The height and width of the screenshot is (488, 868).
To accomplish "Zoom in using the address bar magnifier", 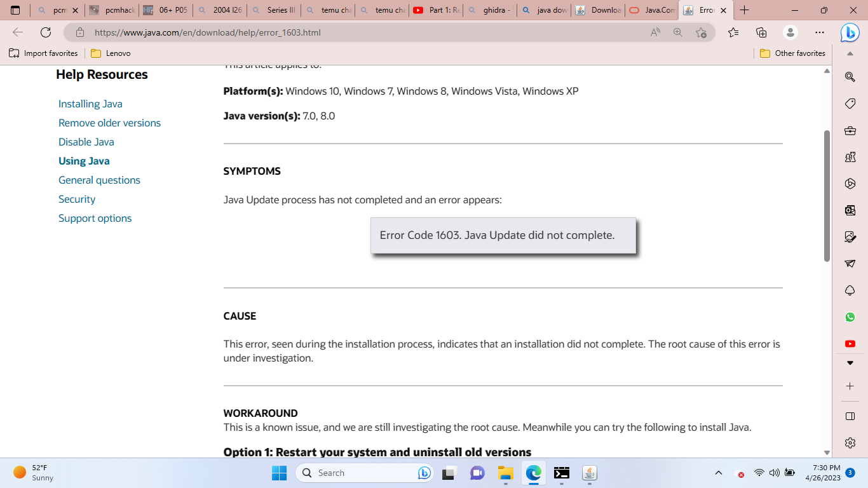I will pos(678,32).
